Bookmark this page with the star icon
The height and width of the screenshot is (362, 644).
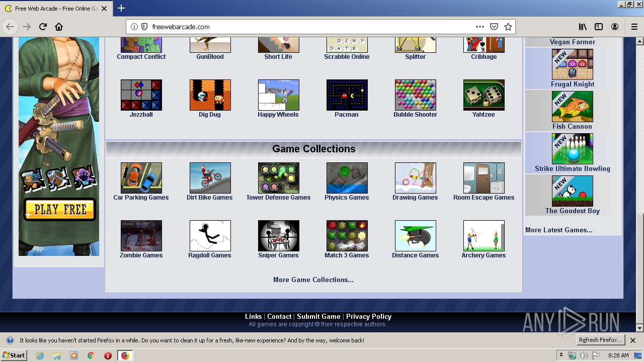tap(508, 27)
